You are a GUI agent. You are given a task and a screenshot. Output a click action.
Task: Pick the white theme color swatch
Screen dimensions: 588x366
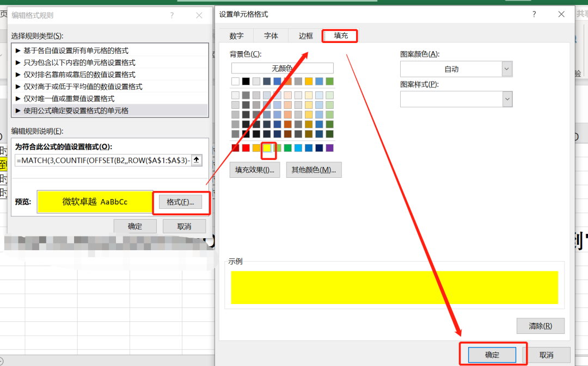[x=235, y=81]
